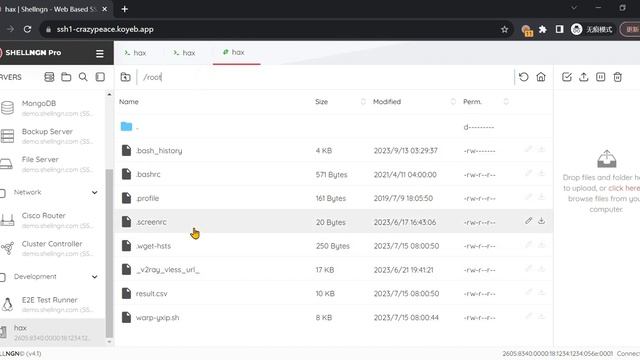The image size is (640, 360).
Task: Refresh the /root directory listing
Action: [524, 77]
